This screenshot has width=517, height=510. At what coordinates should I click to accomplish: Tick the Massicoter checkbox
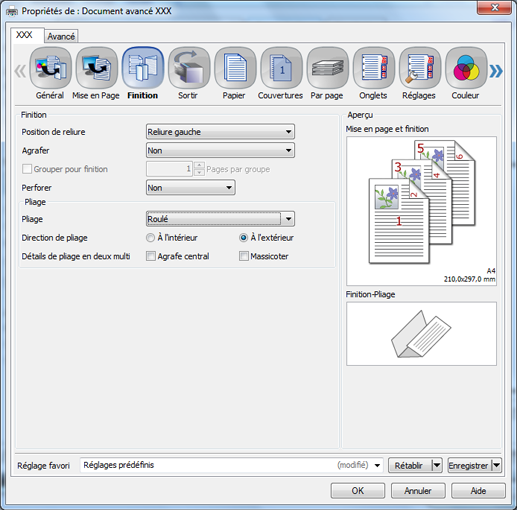click(244, 256)
